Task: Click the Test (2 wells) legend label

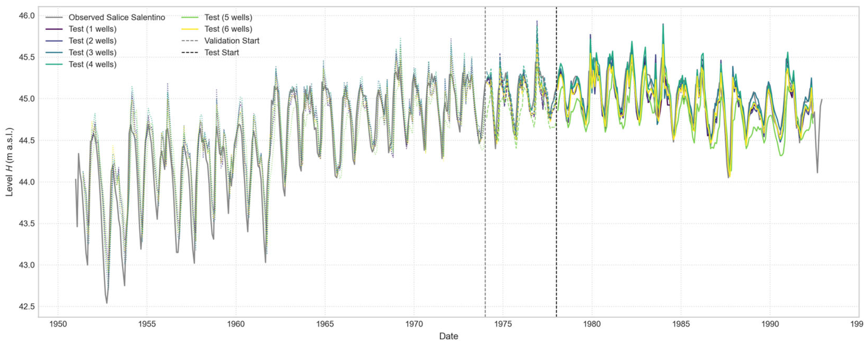Action: point(93,41)
